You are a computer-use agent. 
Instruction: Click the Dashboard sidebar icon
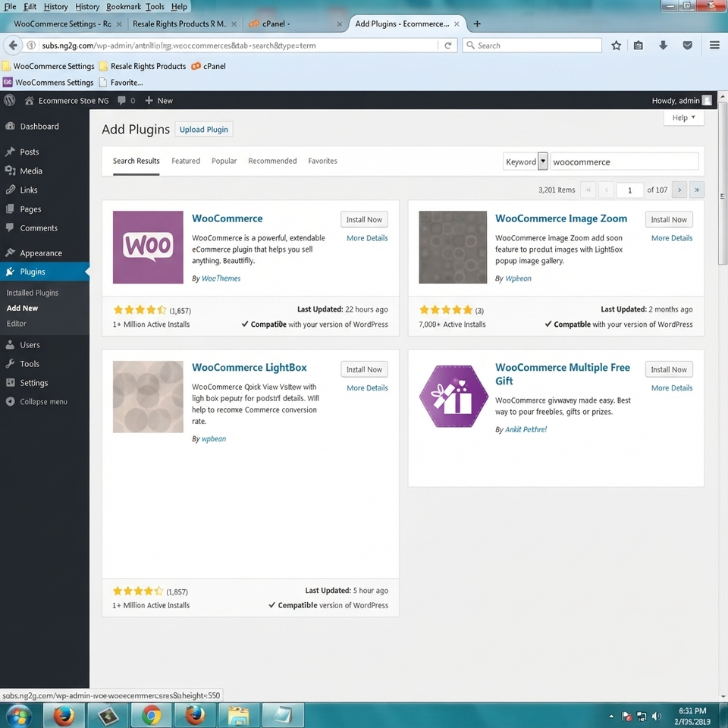tap(10, 127)
